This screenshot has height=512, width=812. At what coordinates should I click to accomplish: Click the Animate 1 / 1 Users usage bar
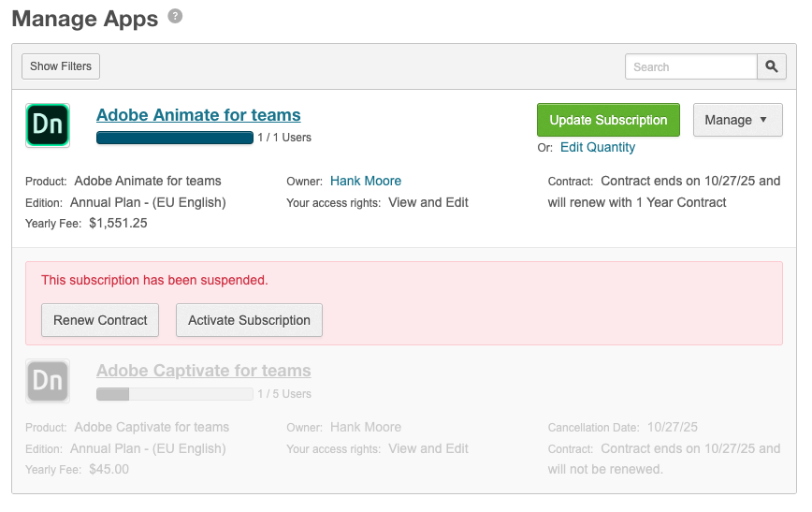click(175, 138)
